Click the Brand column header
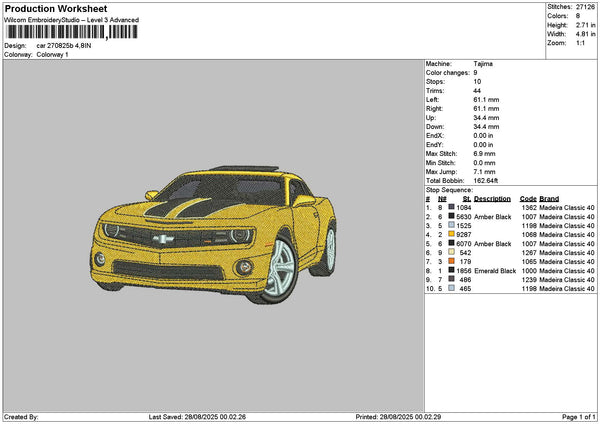This screenshot has height=424, width=600. point(550,198)
